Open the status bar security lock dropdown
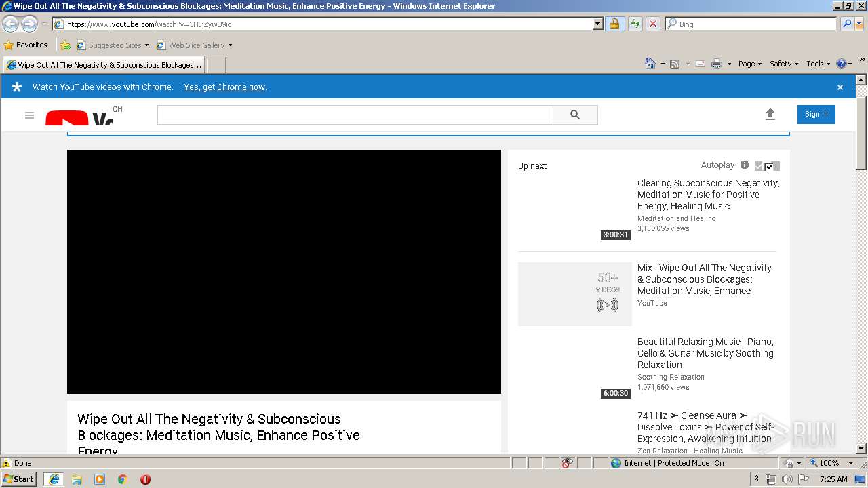Screen dimensions: 868x488 (x=791, y=463)
